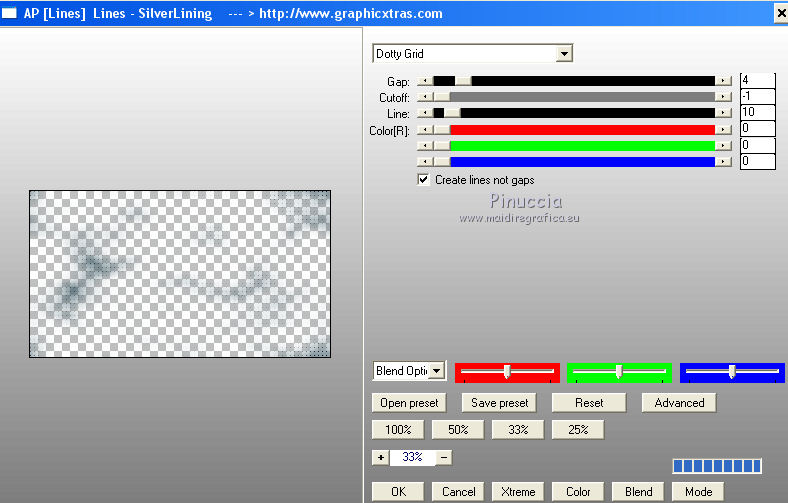Zoom in with the plus button
This screenshot has height=503, width=788.
click(380, 457)
